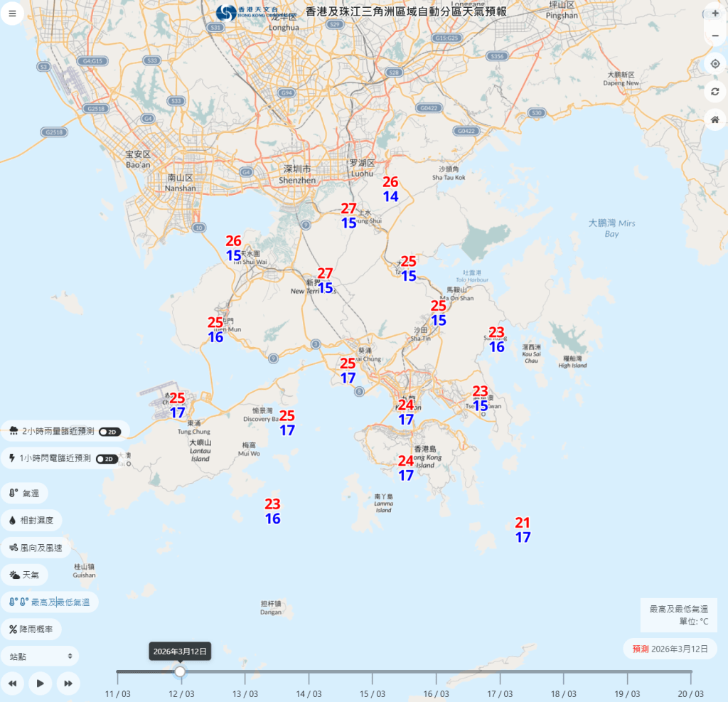Screen dimensions: 728x702
Task: Show the 風向及風速 wind layer
Action: [x=36, y=548]
